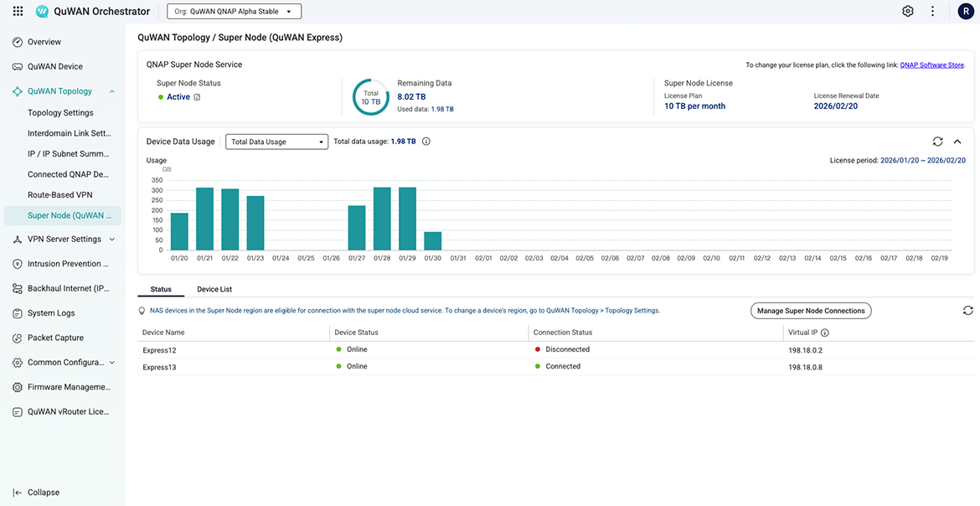The width and height of the screenshot is (980, 506).
Task: Click the icon beside Active status
Action: click(197, 97)
